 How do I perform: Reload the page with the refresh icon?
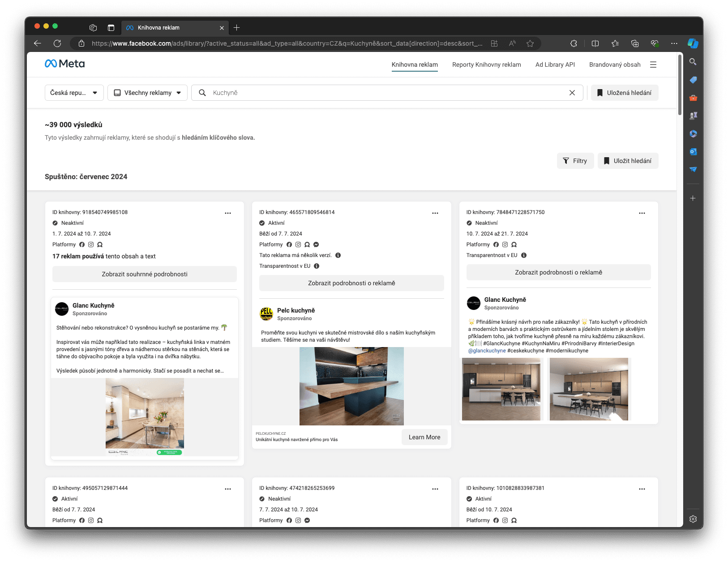point(57,43)
